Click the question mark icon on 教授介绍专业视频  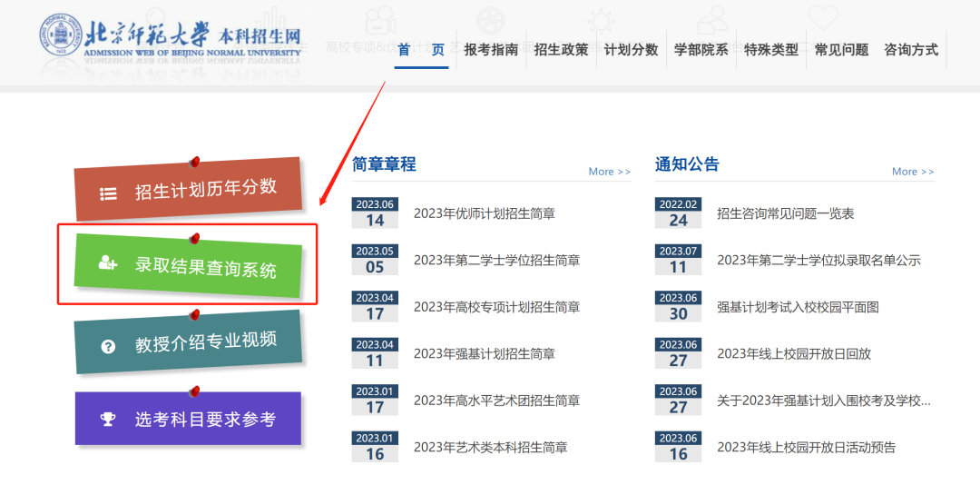(x=108, y=347)
